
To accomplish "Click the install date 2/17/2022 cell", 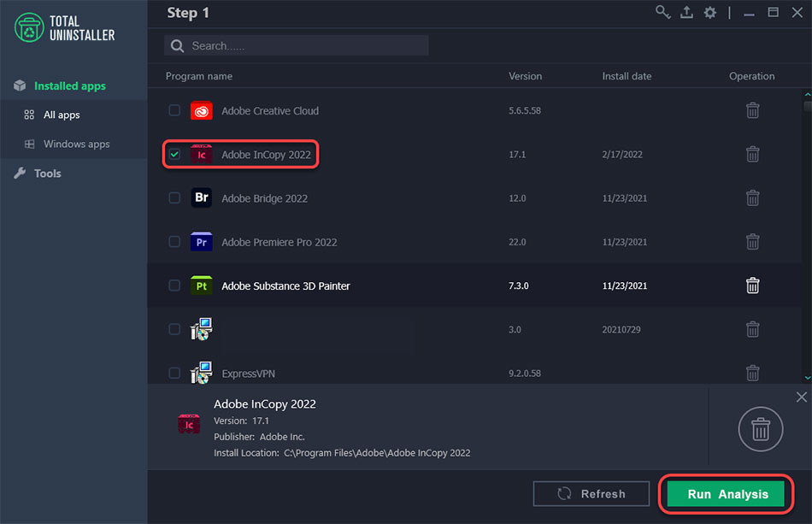I will [x=622, y=155].
